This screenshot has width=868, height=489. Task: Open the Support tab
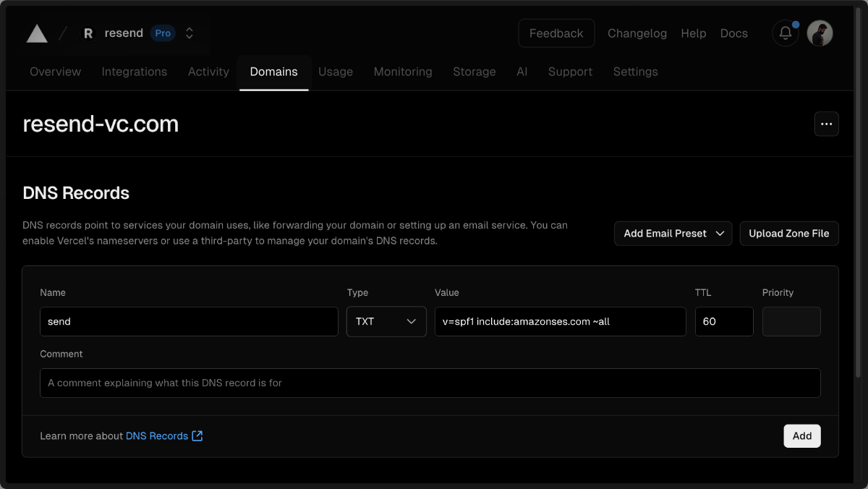[x=570, y=72]
